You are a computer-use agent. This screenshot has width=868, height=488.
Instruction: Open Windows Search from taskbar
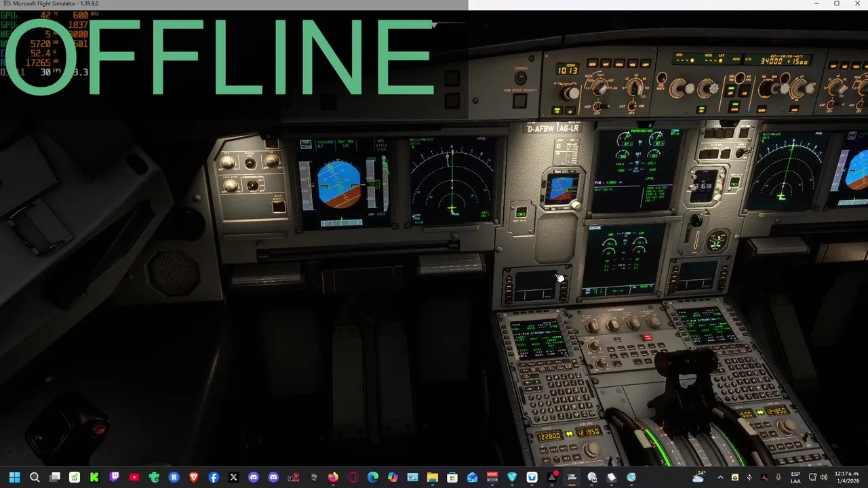[x=35, y=477]
